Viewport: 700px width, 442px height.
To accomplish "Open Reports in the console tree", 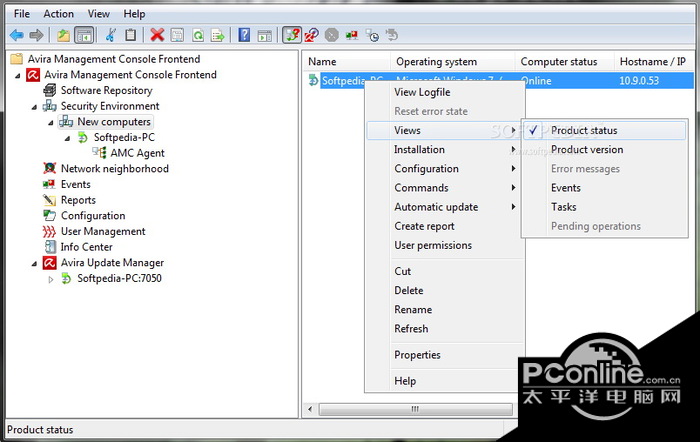I will pyautogui.click(x=78, y=200).
